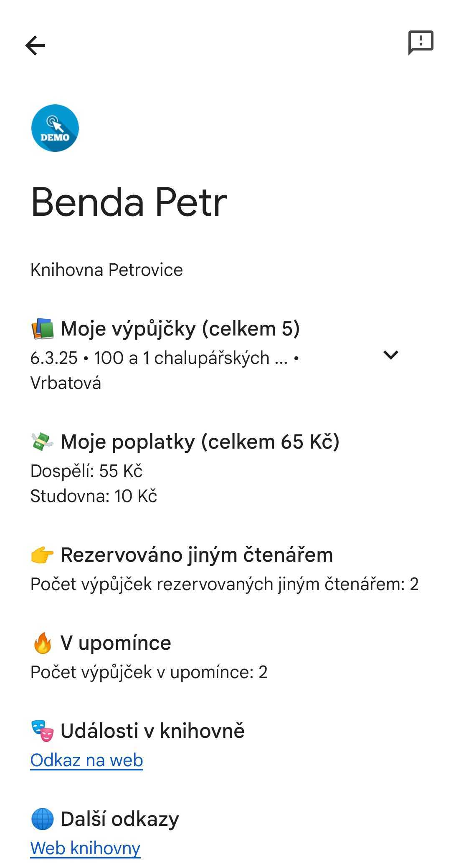
Task: Select the Moje poplatky heading
Action: click(200, 442)
